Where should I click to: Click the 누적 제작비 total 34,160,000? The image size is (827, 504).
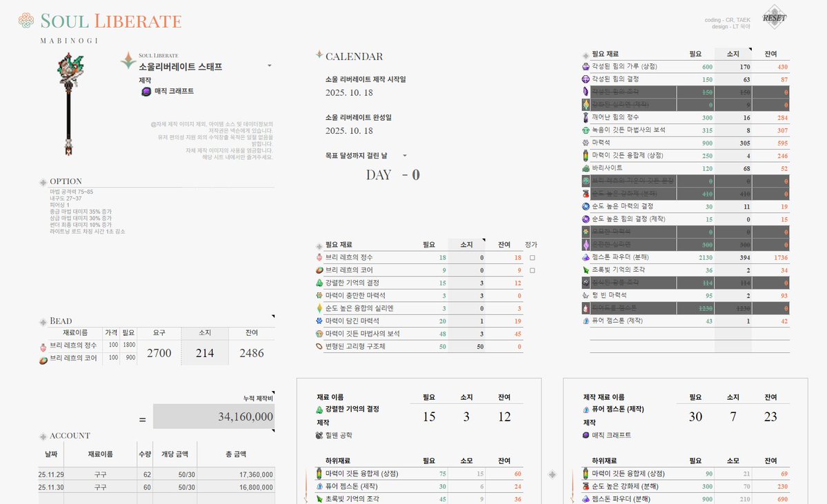pyautogui.click(x=214, y=416)
